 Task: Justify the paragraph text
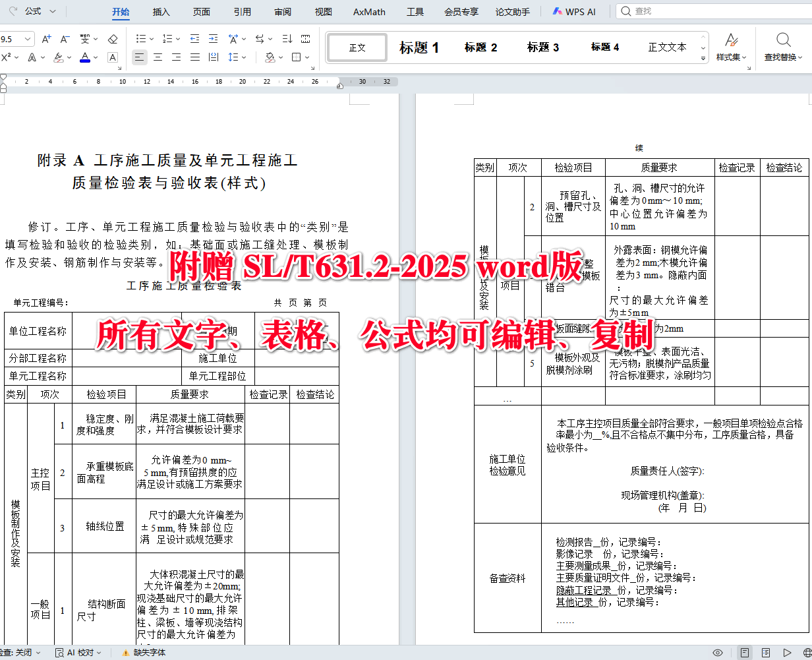(x=195, y=57)
